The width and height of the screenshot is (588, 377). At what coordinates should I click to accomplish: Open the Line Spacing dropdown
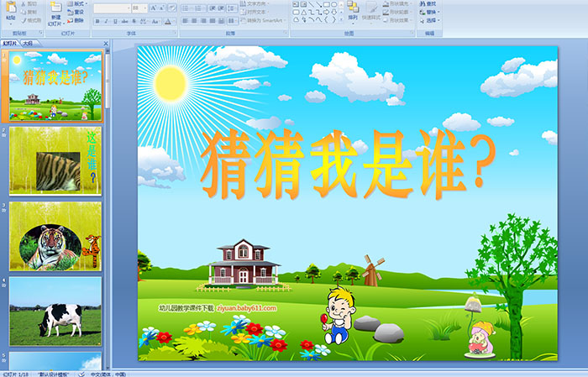coord(232,8)
